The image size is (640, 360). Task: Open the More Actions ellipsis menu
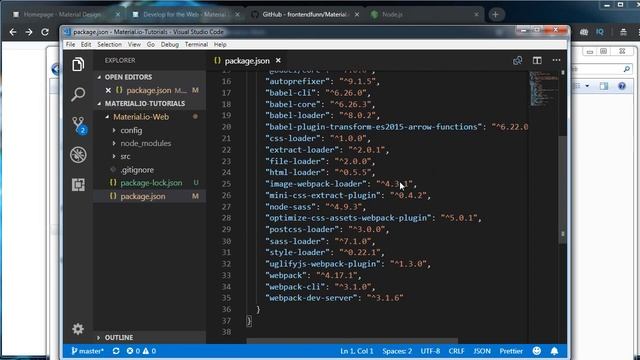[556, 60]
